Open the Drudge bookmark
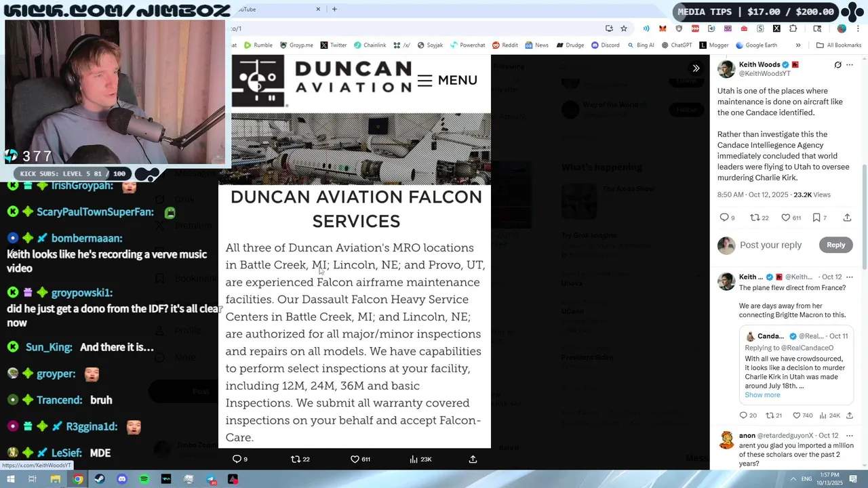868x488 pixels. coord(570,45)
